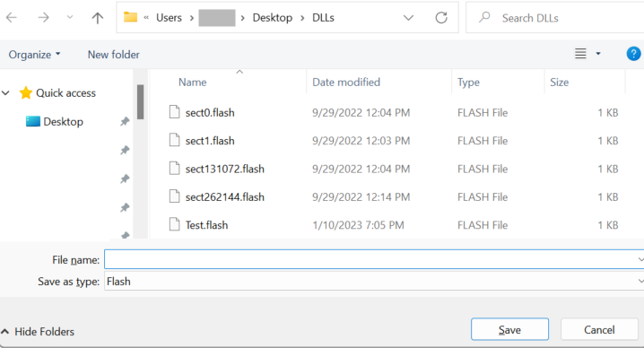The height and width of the screenshot is (348, 644).
Task: Click the file icon of sect131072.flash
Action: coord(175,169)
